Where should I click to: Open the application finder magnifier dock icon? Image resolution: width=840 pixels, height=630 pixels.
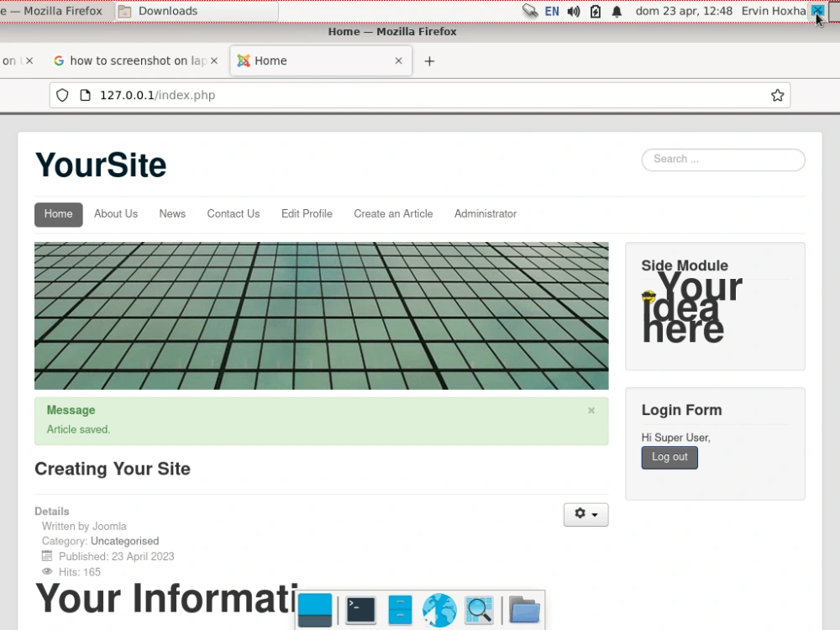pyautogui.click(x=479, y=610)
